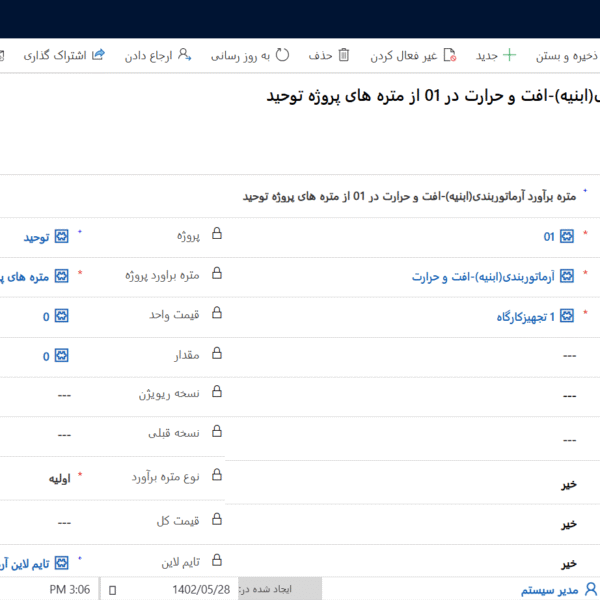This screenshot has width=600, height=600.
Task: Click the lock icon beside پروژه
Action: (x=217, y=237)
